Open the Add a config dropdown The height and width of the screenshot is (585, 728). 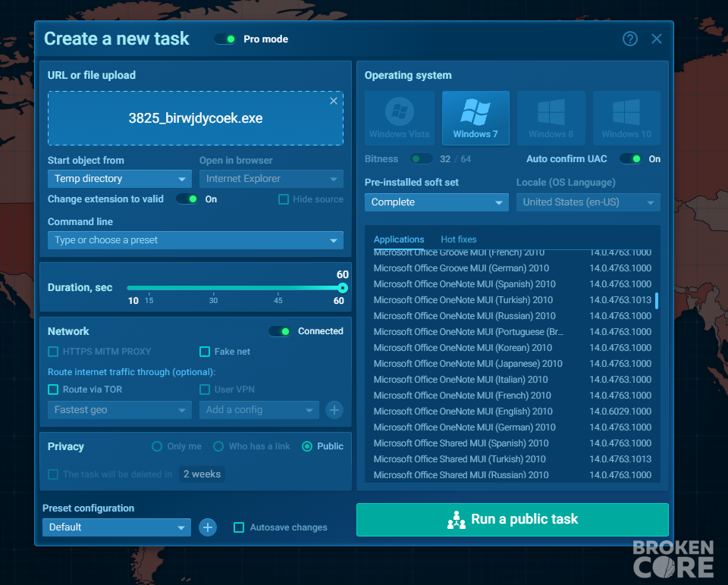tap(259, 410)
